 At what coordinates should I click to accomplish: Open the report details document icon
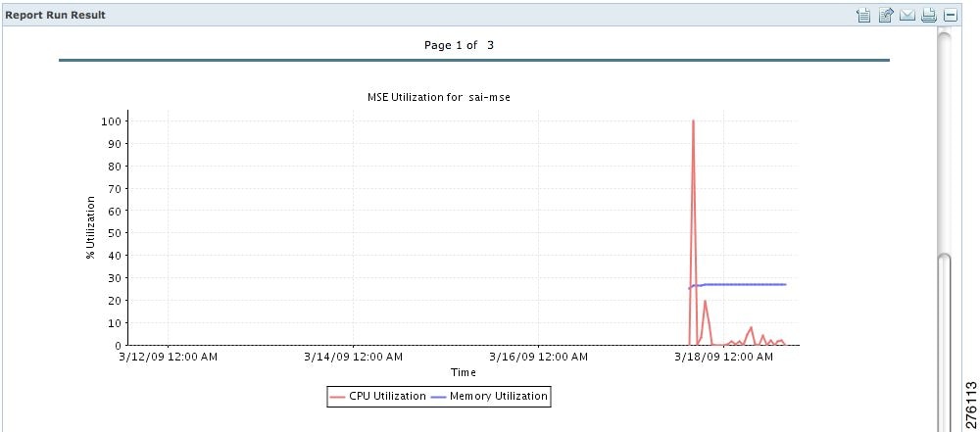click(x=863, y=15)
